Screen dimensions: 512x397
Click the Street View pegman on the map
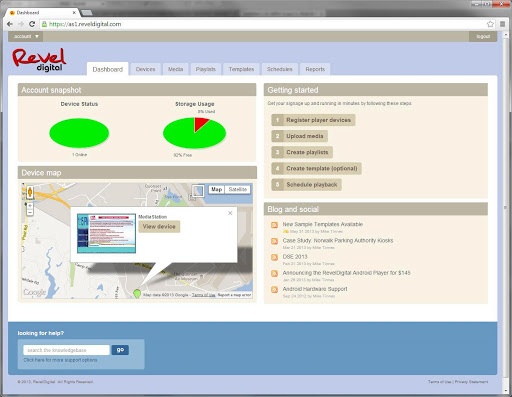click(x=30, y=192)
